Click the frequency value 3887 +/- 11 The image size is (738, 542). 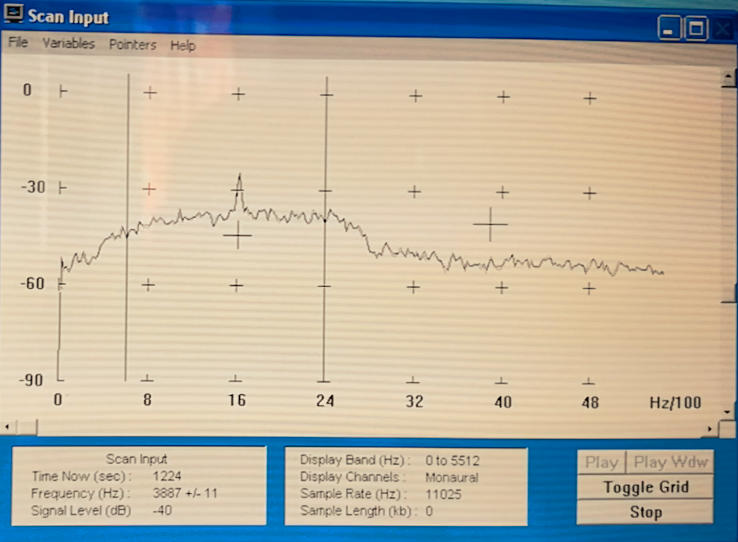(x=184, y=493)
